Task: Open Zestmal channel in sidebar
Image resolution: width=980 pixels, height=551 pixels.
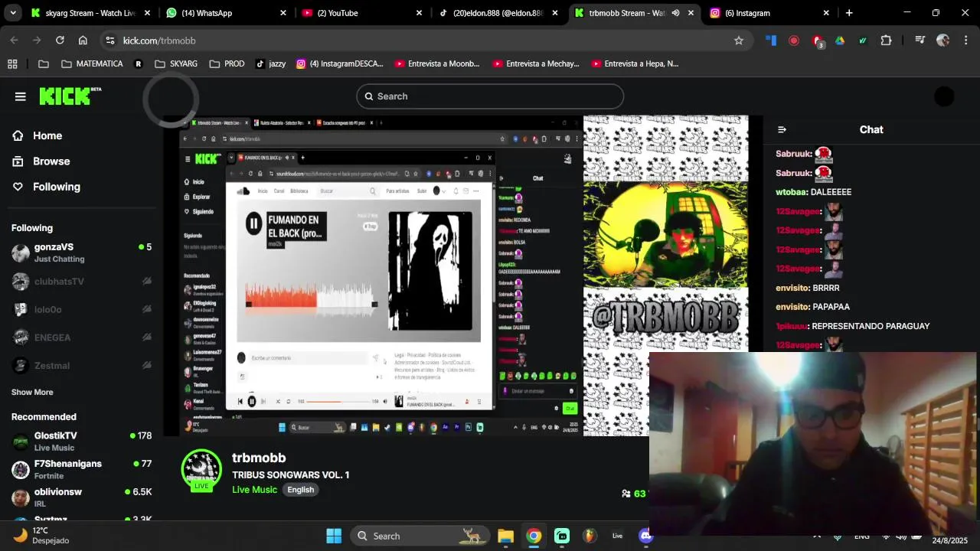Action: pyautogui.click(x=81, y=366)
